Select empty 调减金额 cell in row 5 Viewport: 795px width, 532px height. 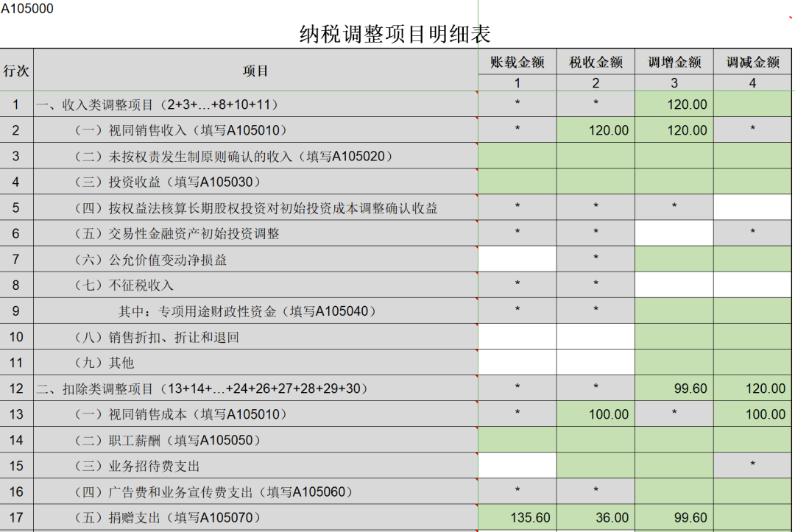click(x=752, y=208)
